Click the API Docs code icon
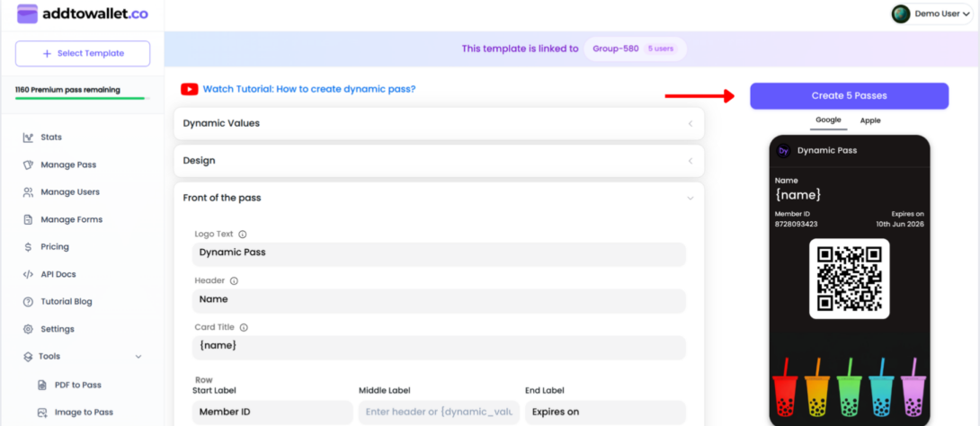 click(29, 274)
